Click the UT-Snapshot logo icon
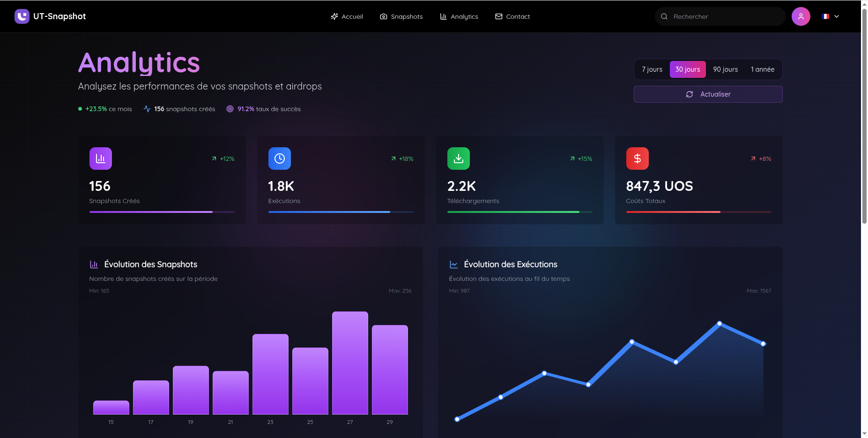 (x=22, y=16)
